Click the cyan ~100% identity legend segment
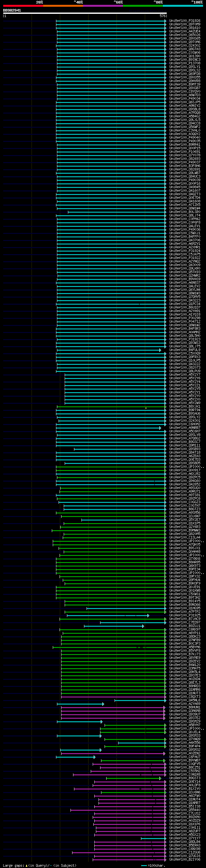The image size is (206, 868). click(x=183, y=6)
